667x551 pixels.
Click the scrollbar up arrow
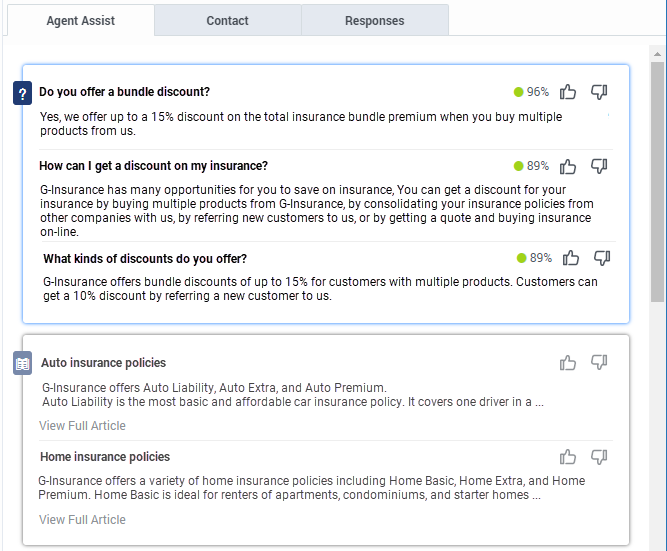click(657, 54)
